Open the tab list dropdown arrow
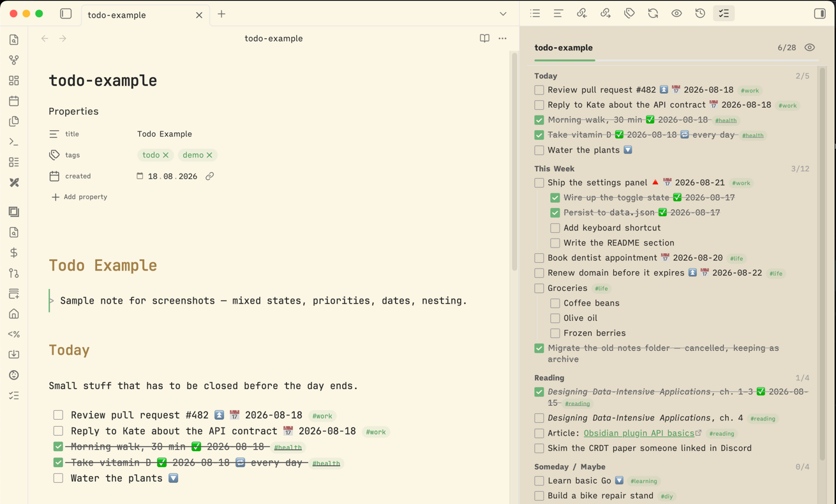 coord(503,14)
